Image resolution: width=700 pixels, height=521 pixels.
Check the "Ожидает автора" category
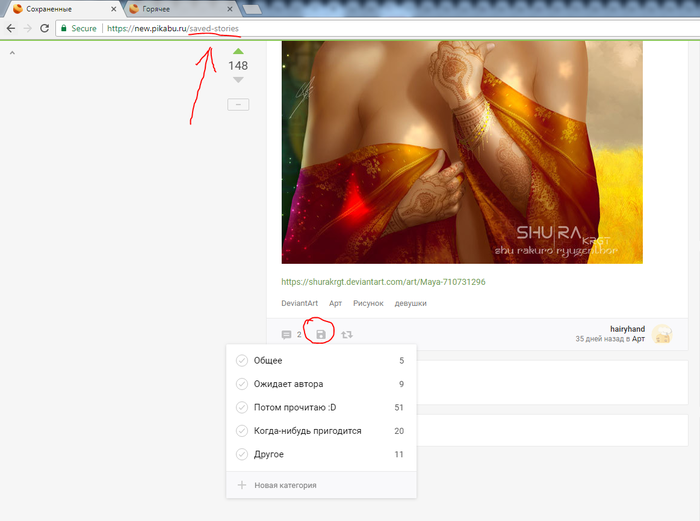(x=241, y=384)
